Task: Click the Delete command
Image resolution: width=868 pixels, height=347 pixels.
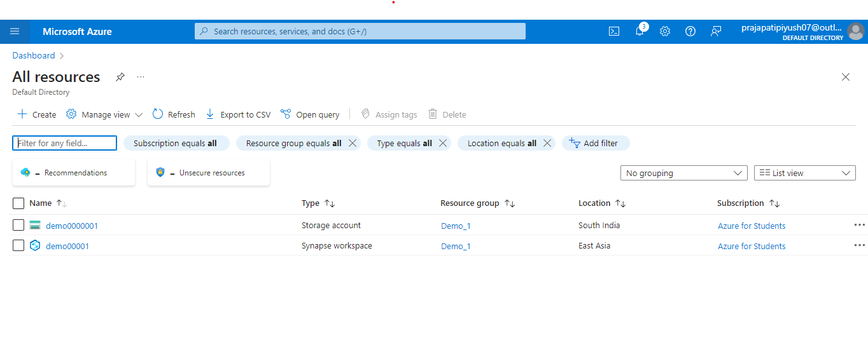Action: coord(447,114)
